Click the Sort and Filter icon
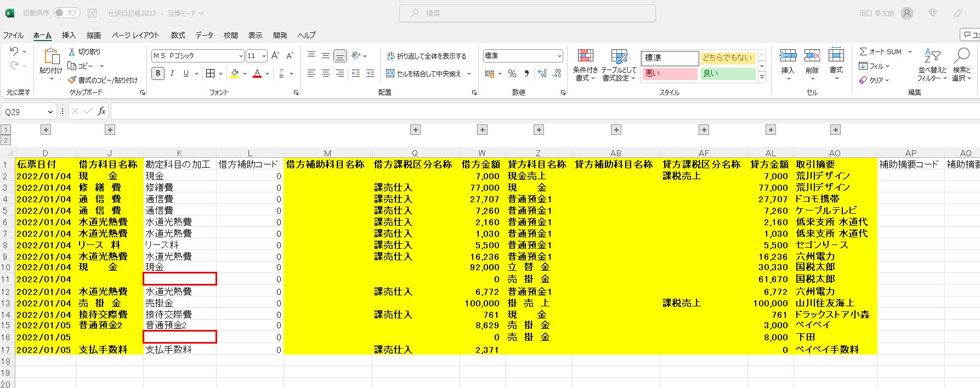The height and width of the screenshot is (388, 980). pos(932,56)
